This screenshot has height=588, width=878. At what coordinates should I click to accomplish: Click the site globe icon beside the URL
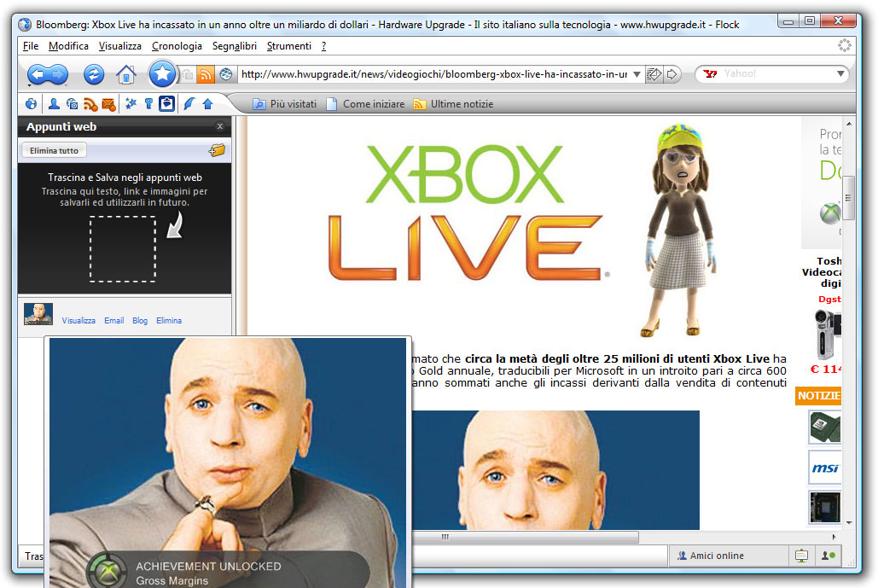[x=225, y=74]
